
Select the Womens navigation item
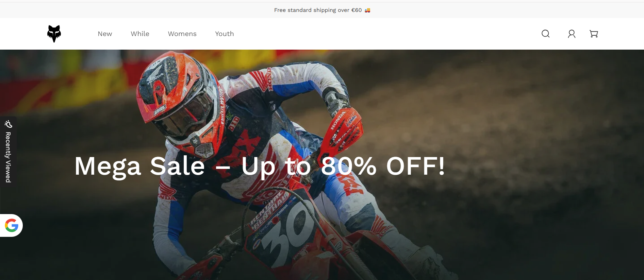pyautogui.click(x=182, y=34)
